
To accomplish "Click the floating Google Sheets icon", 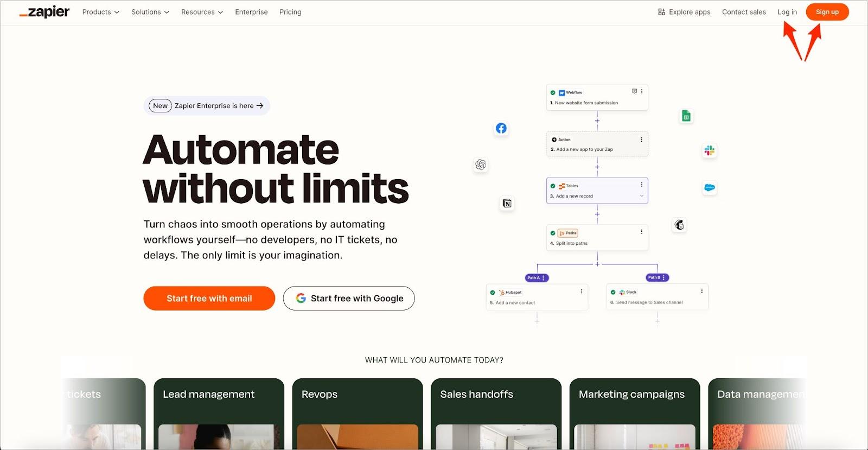I will (686, 116).
